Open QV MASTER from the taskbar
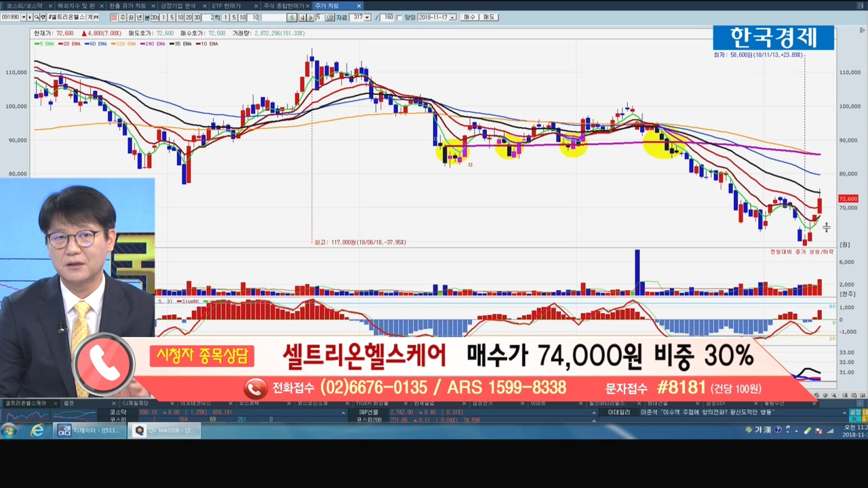 [x=165, y=430]
